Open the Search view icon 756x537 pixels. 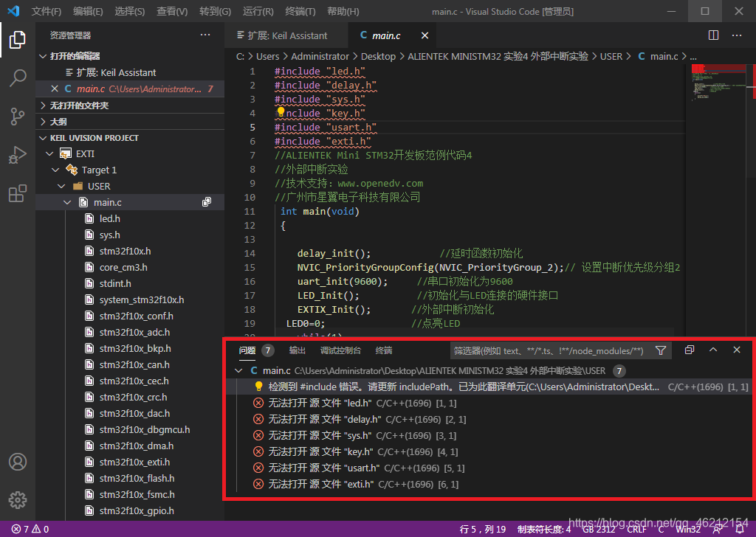(18, 77)
